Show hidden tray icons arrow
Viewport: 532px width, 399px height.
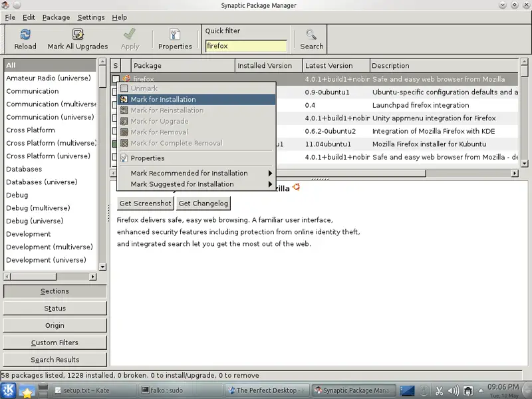pos(481,391)
